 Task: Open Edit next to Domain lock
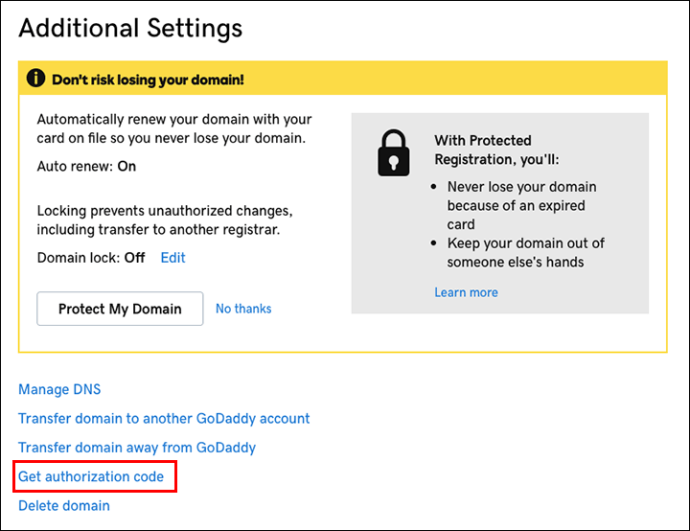[x=173, y=258]
